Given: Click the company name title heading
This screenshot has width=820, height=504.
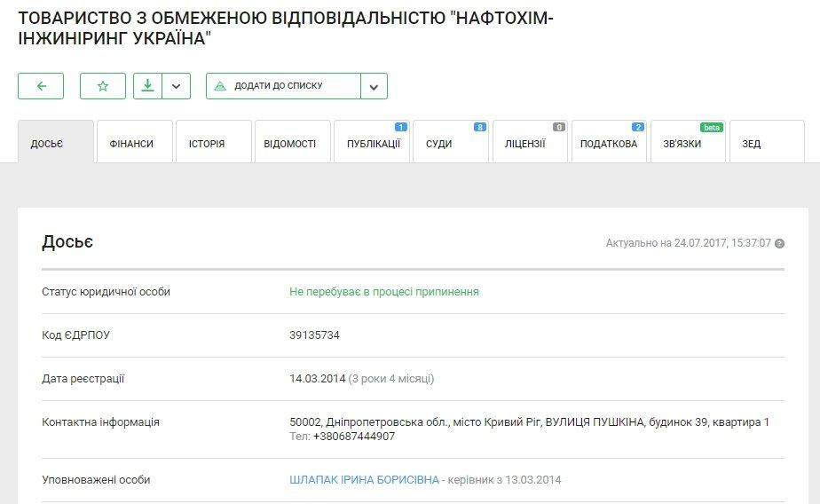Looking at the screenshot, I should pyautogui.click(x=286, y=28).
